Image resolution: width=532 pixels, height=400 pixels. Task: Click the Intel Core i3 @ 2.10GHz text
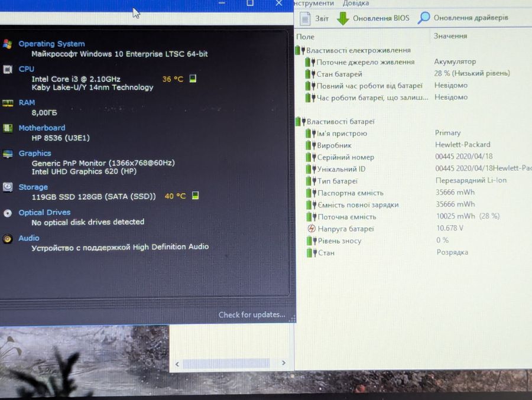(76, 79)
